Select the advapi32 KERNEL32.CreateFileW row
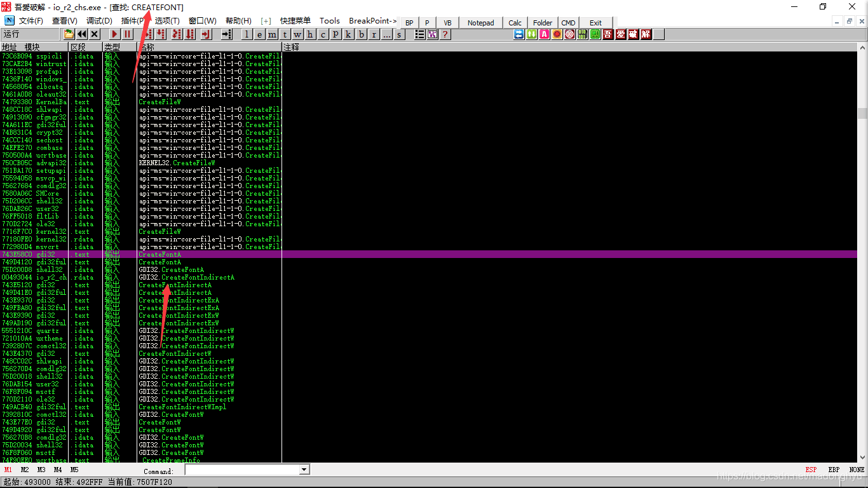 point(429,163)
